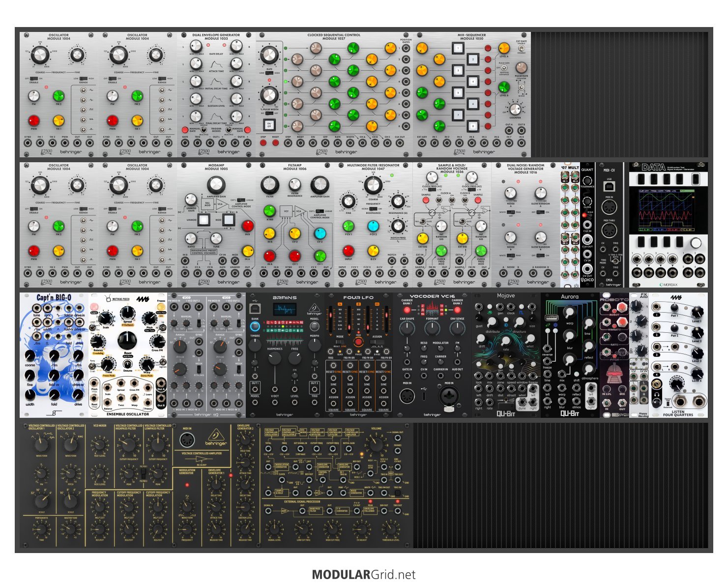Click the black FILTER knob on Filtamp 1006
This screenshot has height=585, width=728.
[270, 185]
